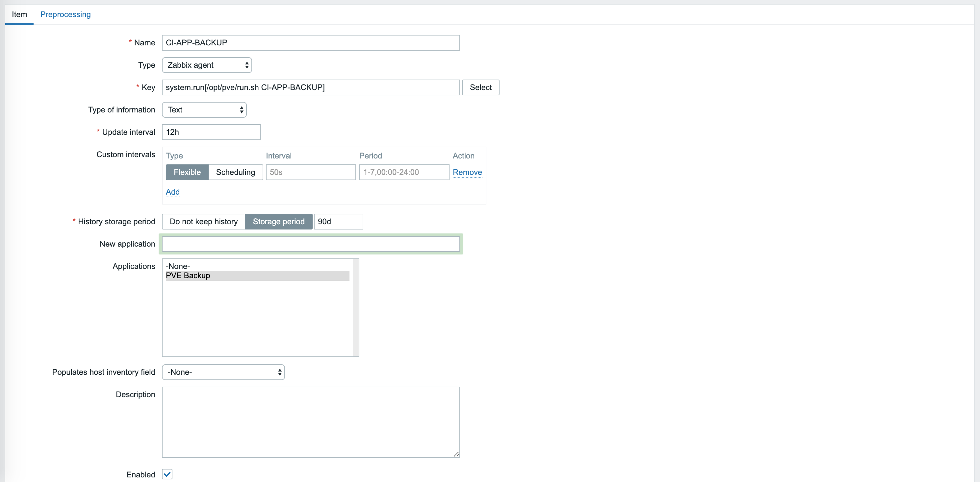The width and height of the screenshot is (980, 482).
Task: Remove the custom interval row
Action: tap(467, 172)
